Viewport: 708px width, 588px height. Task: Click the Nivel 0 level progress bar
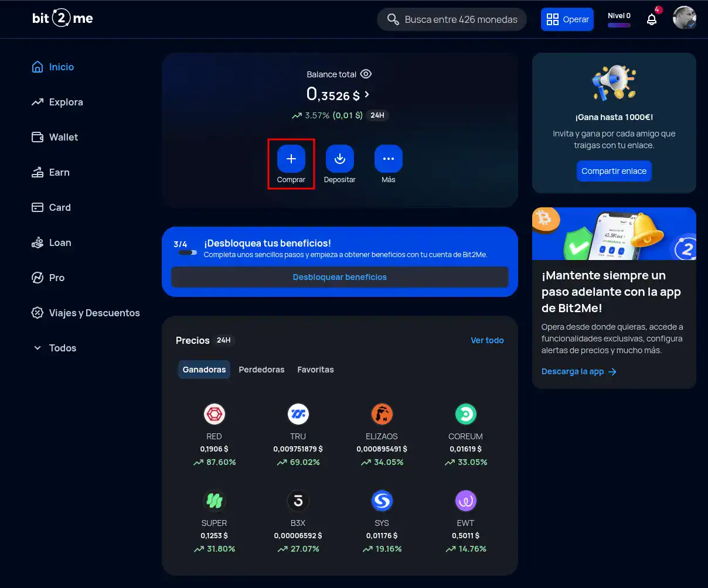point(619,25)
